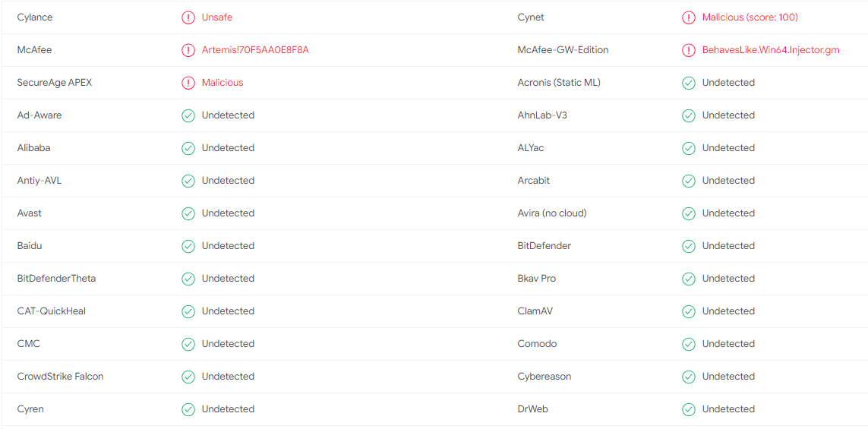
Task: Click the Cybereason vendor label
Action: click(x=544, y=377)
